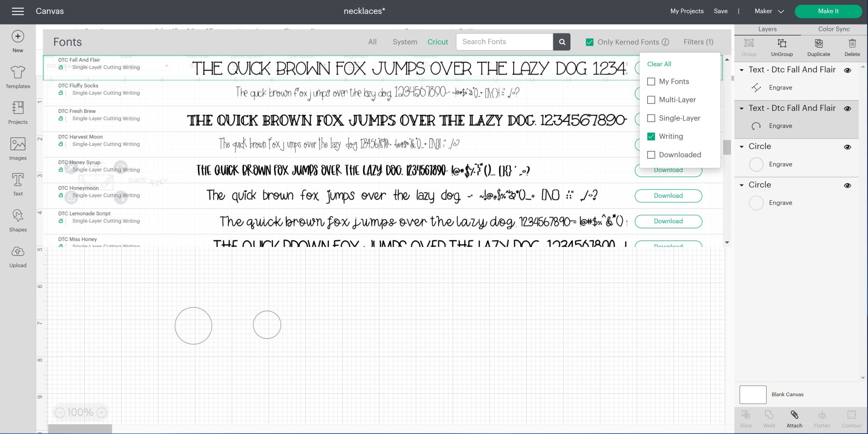The image size is (868, 434).
Task: Zoom in with the plus icon
Action: pyautogui.click(x=101, y=412)
